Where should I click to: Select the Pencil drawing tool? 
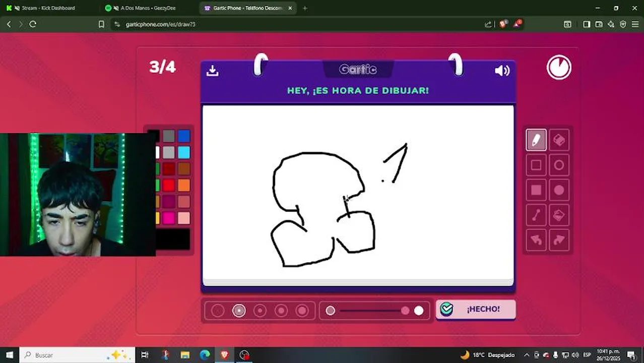tap(536, 140)
